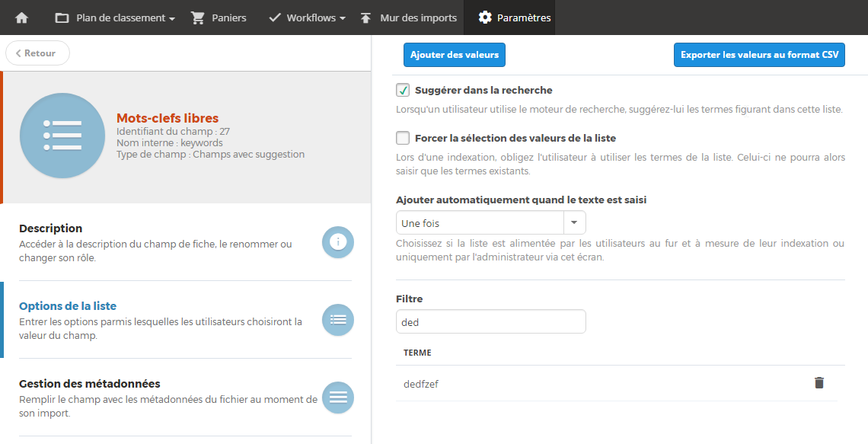Open the Options de la liste list icon

338,319
